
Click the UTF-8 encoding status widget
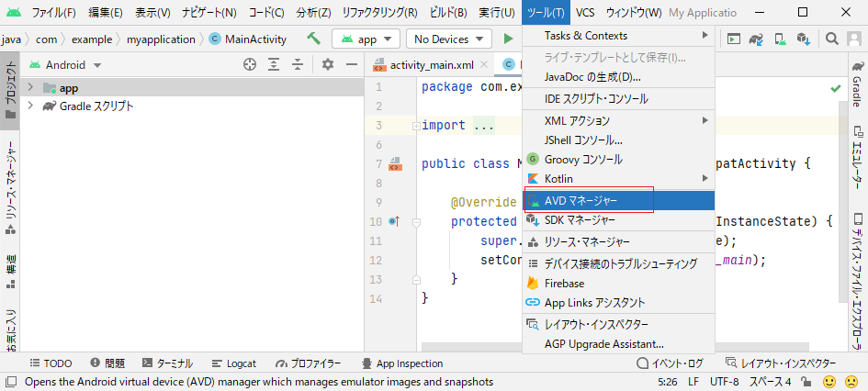click(724, 382)
